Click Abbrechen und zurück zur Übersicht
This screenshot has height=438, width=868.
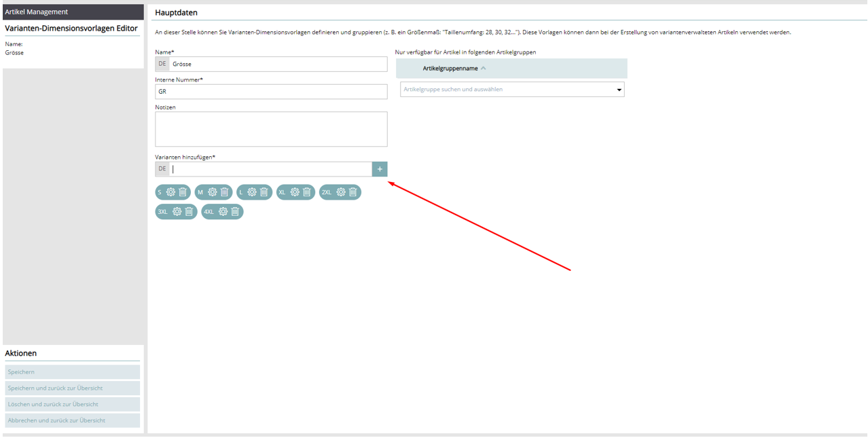(72, 420)
